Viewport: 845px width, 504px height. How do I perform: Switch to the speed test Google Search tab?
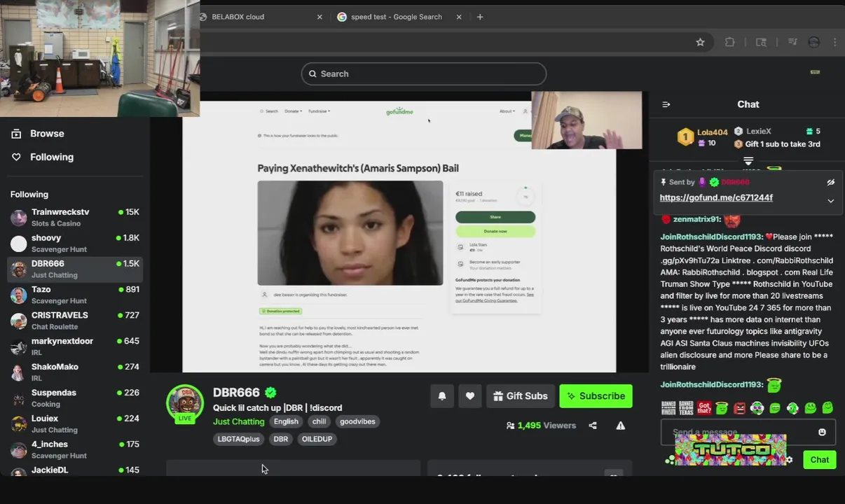pyautogui.click(x=397, y=17)
